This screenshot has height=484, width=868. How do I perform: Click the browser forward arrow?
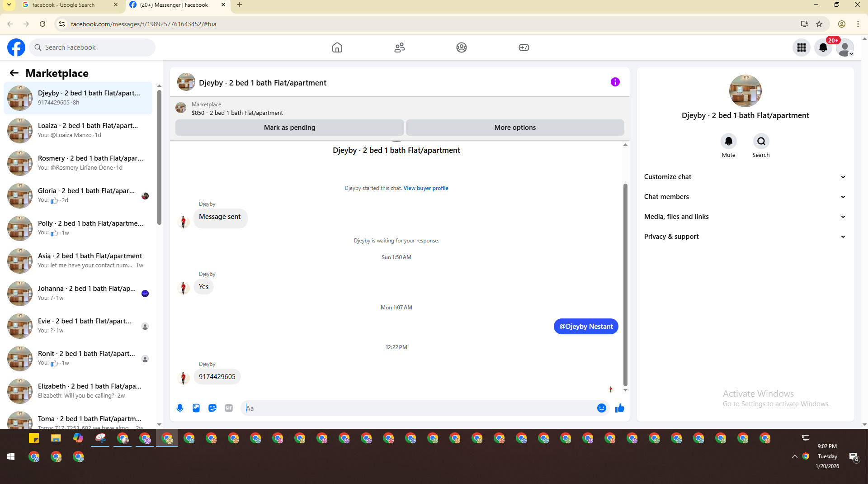26,24
